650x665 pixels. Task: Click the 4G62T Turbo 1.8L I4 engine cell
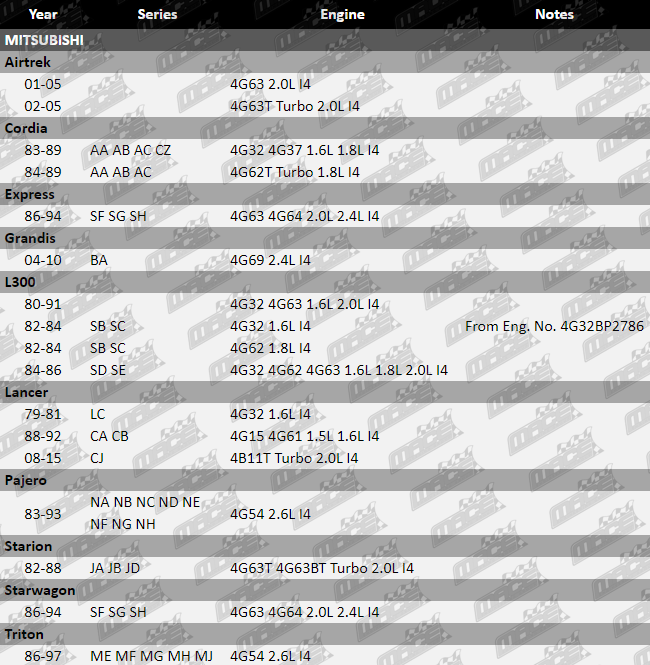(x=295, y=173)
